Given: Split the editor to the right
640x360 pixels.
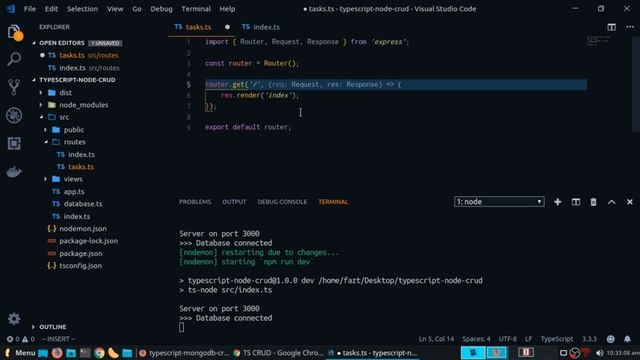Looking at the screenshot, I should point(611,27).
